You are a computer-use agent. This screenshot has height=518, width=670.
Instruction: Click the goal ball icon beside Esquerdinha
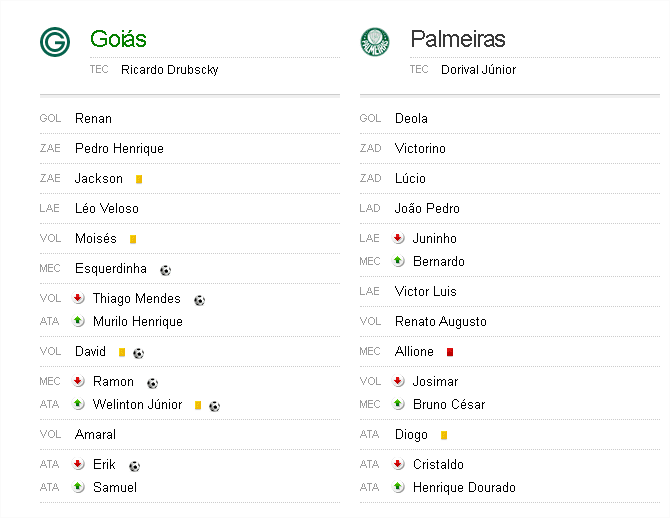coord(165,270)
